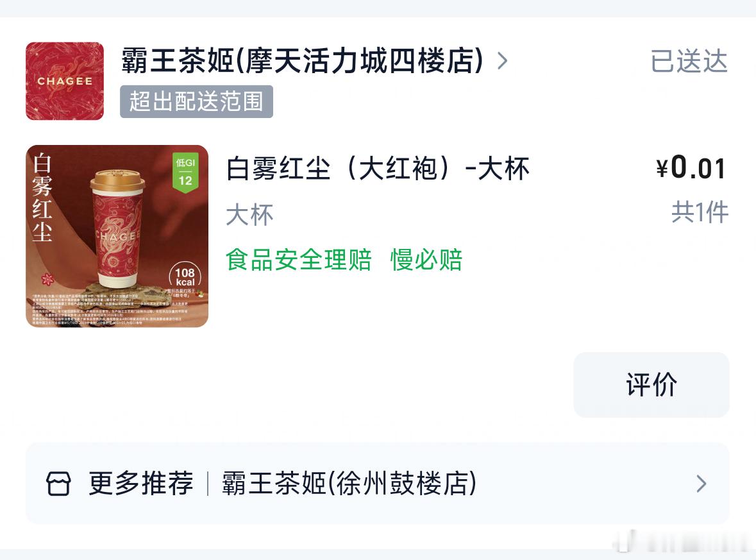This screenshot has height=560, width=756.
Task: Tap the gray 大杯 size spec
Action: point(249,215)
